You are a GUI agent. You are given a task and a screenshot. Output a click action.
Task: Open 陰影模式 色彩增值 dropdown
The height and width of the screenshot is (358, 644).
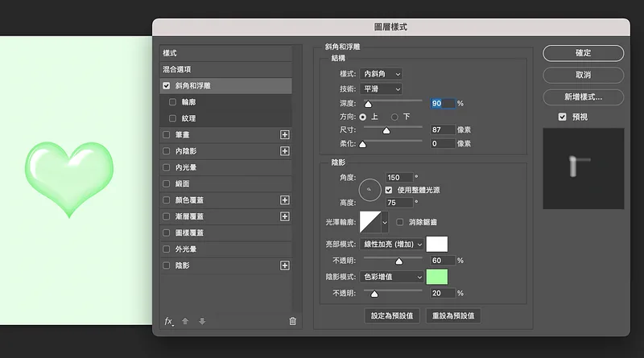click(x=392, y=277)
